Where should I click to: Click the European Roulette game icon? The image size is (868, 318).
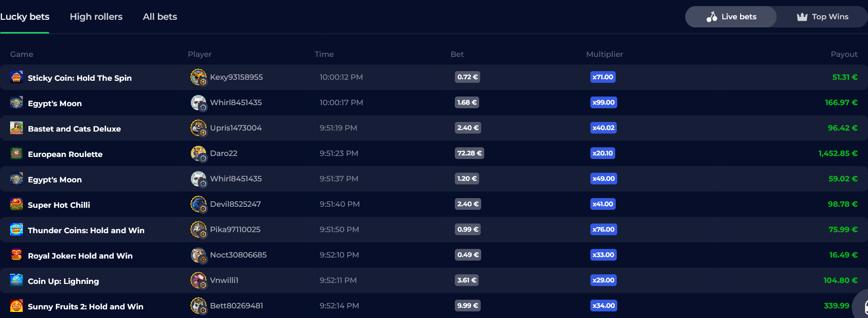click(16, 153)
